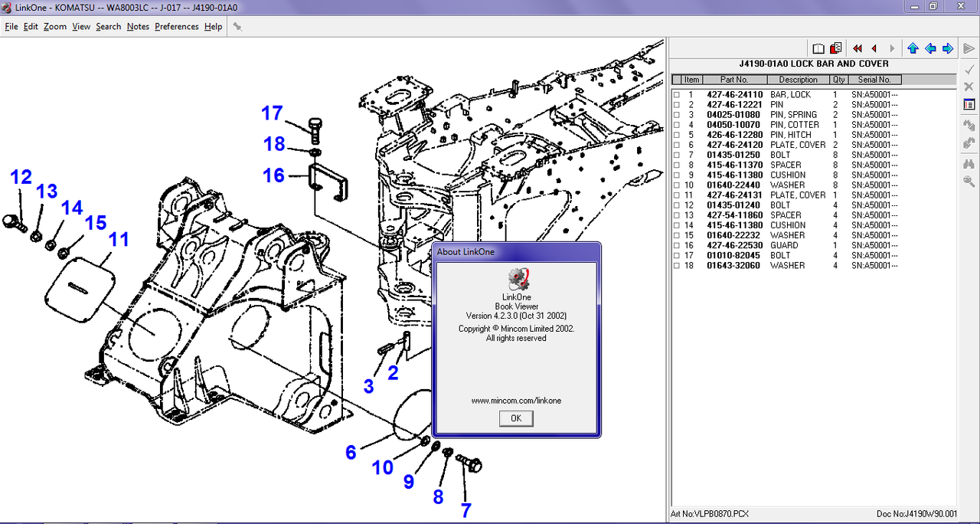
Task: Open the Edit menu
Action: point(31,26)
